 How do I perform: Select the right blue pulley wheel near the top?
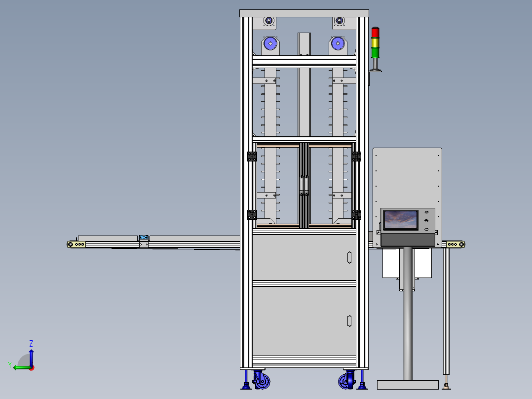[x=338, y=43]
